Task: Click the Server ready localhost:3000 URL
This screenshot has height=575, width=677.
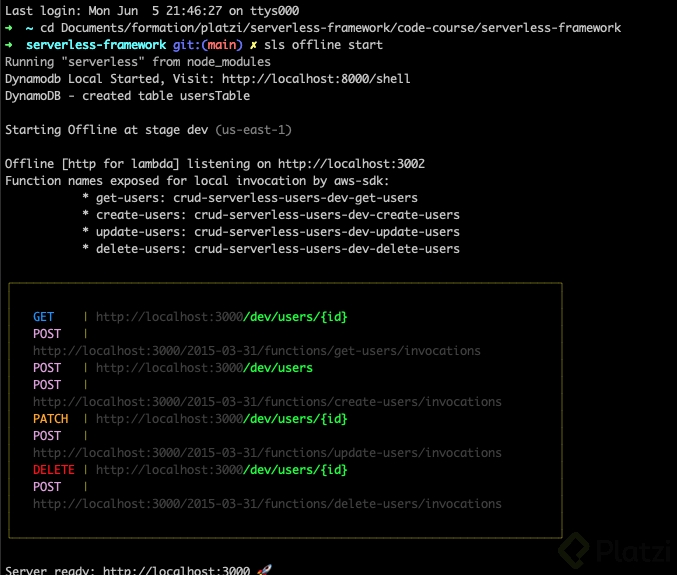Action: [176, 570]
